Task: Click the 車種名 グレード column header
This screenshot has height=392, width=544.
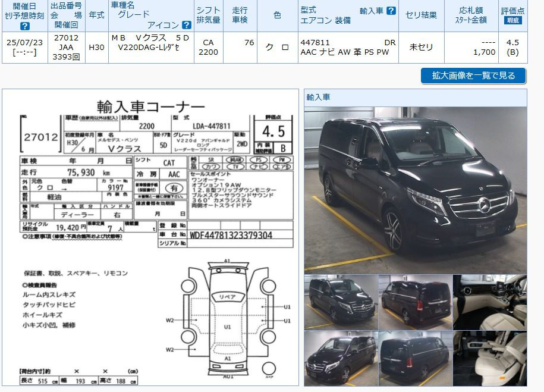Action: pyautogui.click(x=151, y=15)
